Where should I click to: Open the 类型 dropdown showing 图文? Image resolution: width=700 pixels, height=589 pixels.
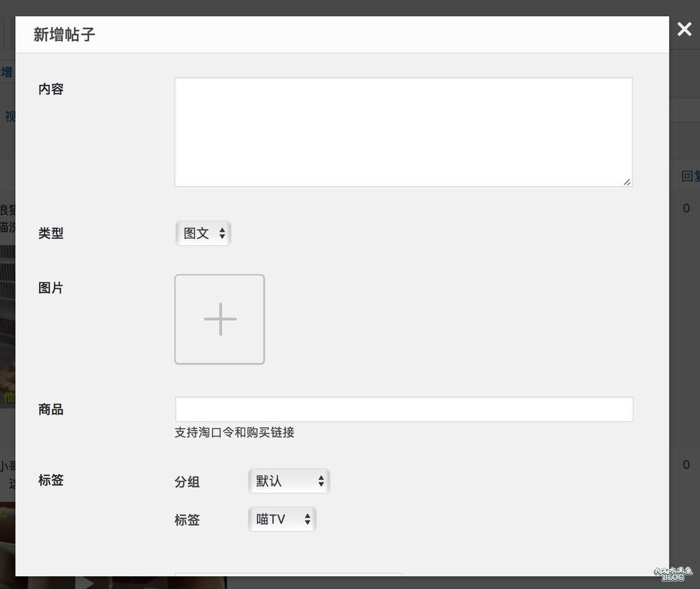click(203, 233)
